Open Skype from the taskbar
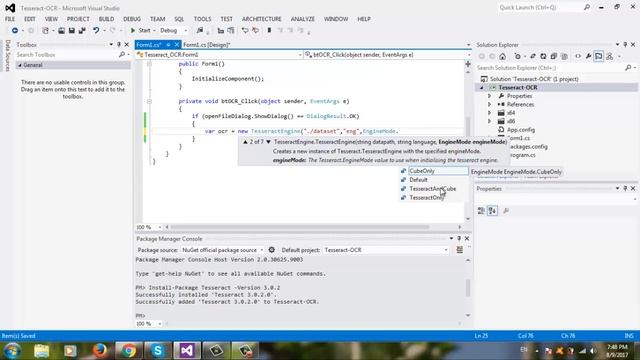Viewport: 640px width, 360px height. 158,351
